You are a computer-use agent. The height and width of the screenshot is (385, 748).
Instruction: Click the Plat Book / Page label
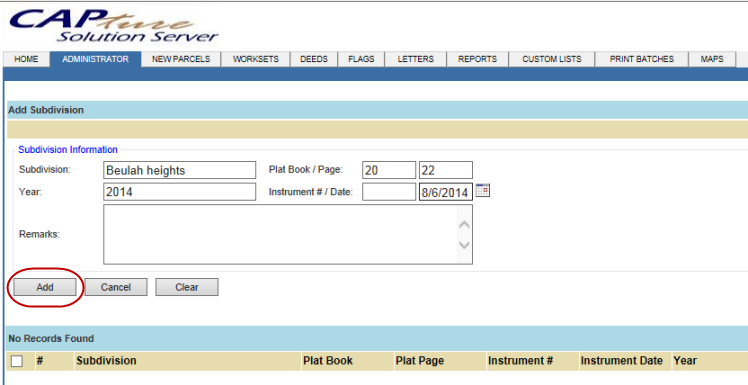click(x=306, y=169)
